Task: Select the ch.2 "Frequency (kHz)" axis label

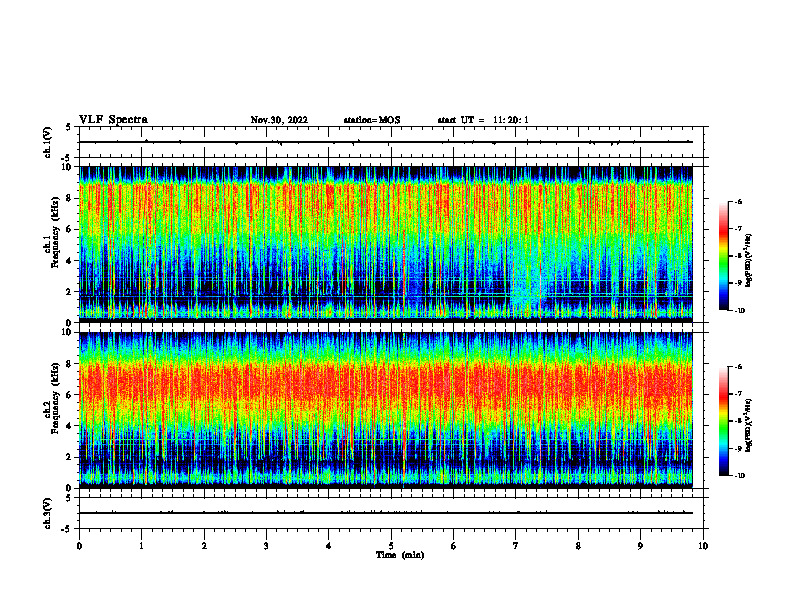Action: [55, 397]
